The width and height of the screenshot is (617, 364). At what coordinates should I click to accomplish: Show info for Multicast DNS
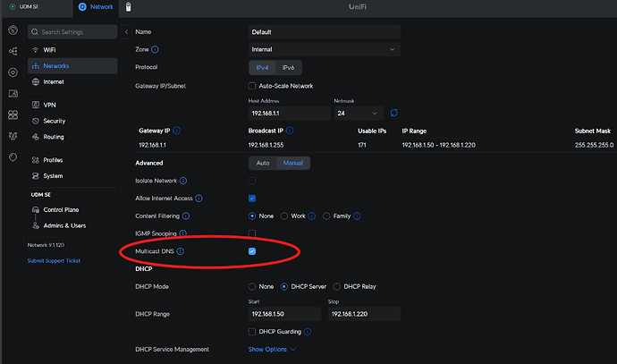click(x=181, y=251)
